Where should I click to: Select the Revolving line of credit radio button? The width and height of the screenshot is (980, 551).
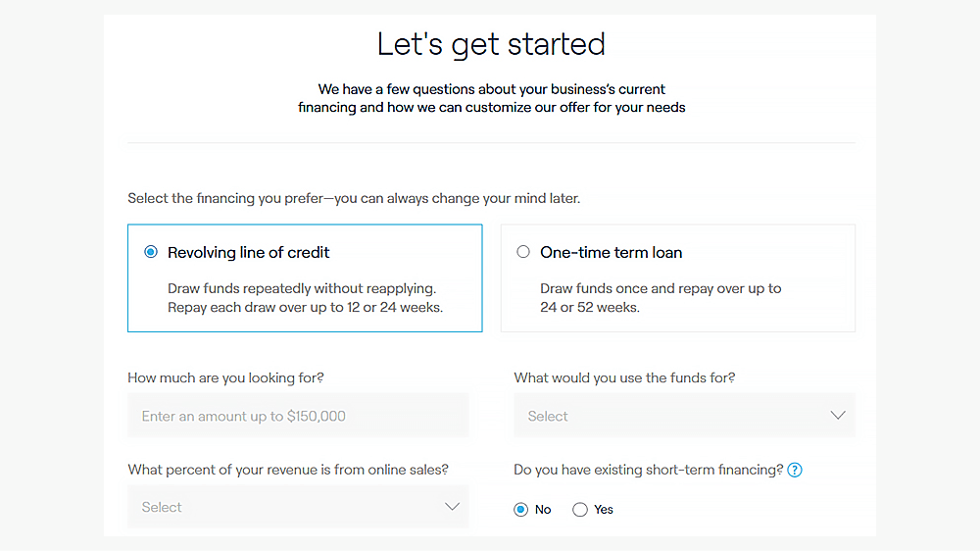pos(151,252)
